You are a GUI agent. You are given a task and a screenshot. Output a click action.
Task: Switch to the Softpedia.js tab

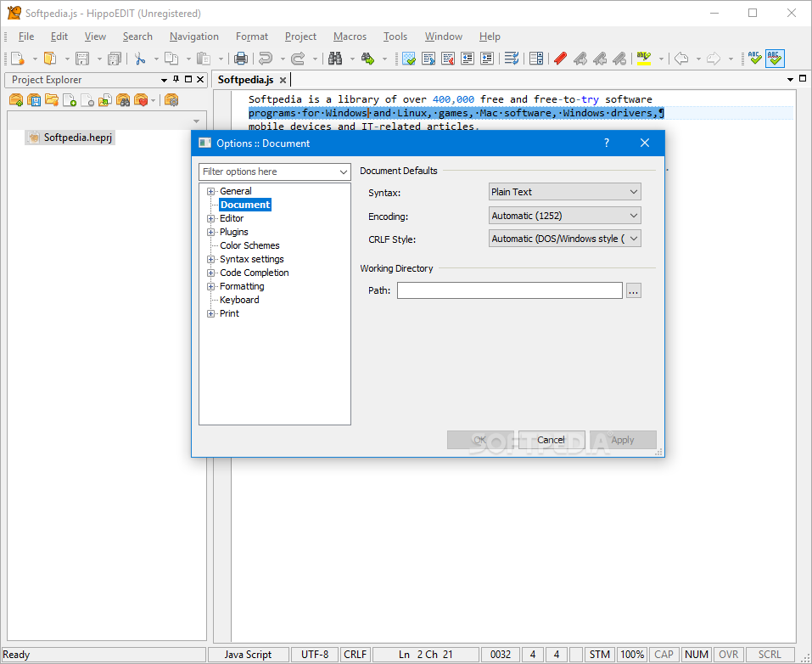tap(245, 80)
